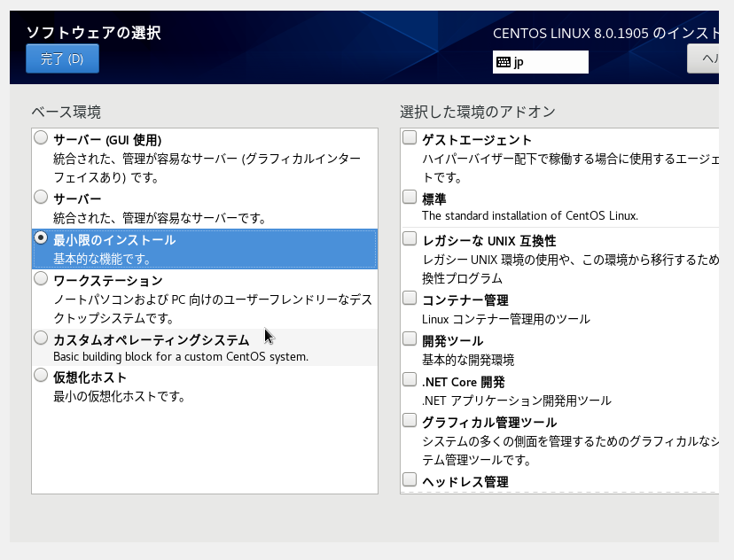Click text Basic building block for a custom CentOS system.
Viewport: 734px width, 560px height.
181,356
